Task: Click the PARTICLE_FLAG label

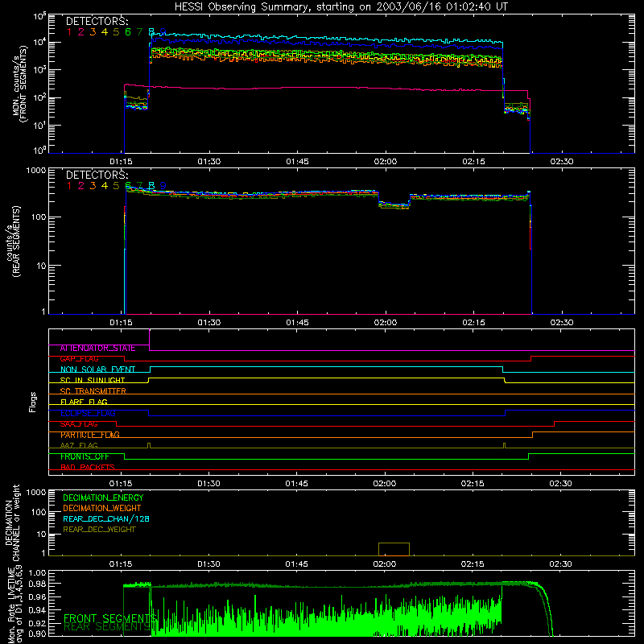Action: (x=90, y=435)
